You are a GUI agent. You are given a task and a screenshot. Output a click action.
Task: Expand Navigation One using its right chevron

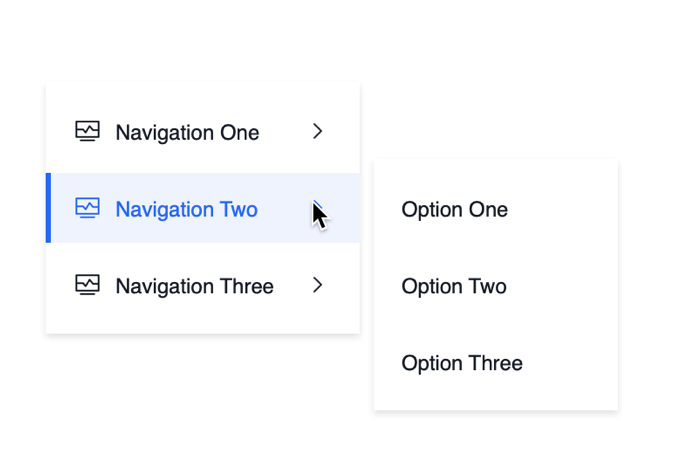[x=318, y=131]
